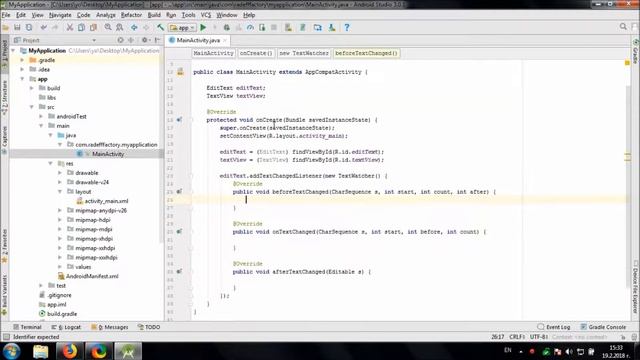640x360 pixels.
Task: Expand the androidTest folder
Action: [x=41, y=116]
